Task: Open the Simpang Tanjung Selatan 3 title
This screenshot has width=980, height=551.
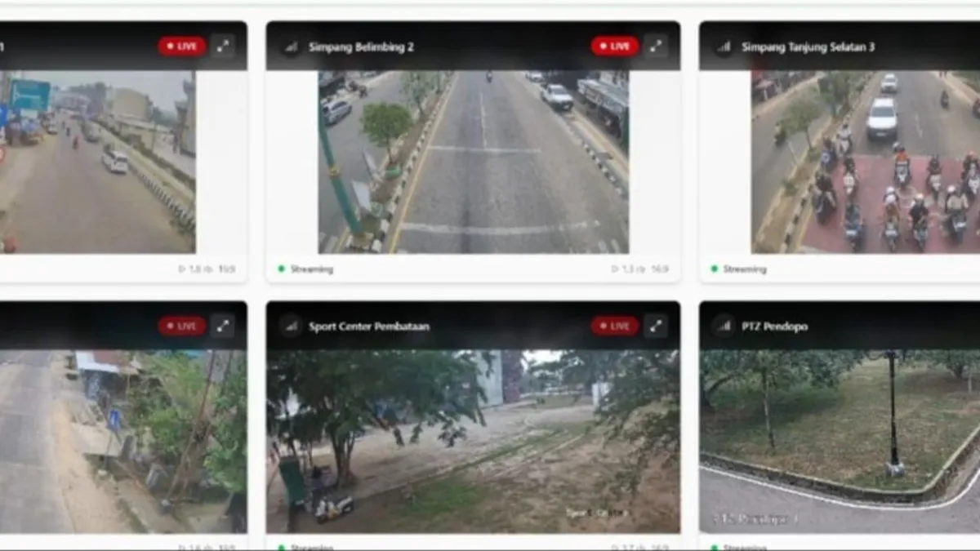Action: pos(808,47)
